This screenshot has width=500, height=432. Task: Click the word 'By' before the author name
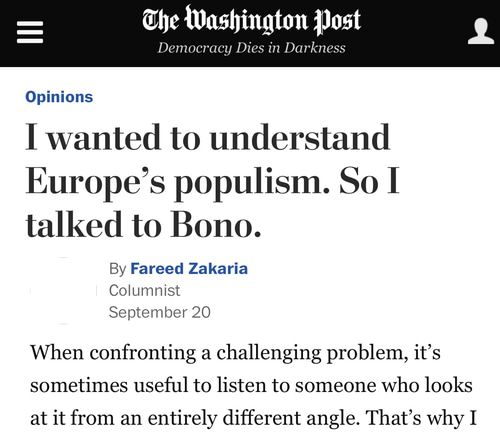coord(117,269)
